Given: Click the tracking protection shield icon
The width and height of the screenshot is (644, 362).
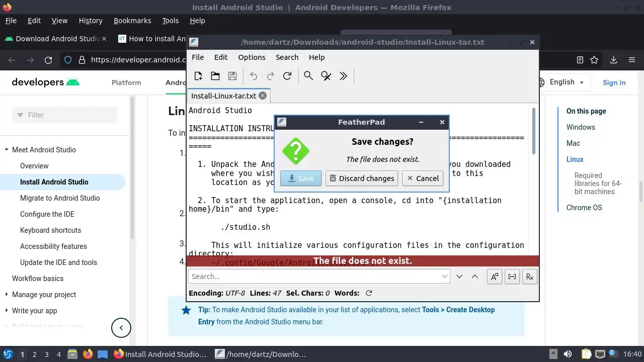Looking at the screenshot, I should pos(68,60).
